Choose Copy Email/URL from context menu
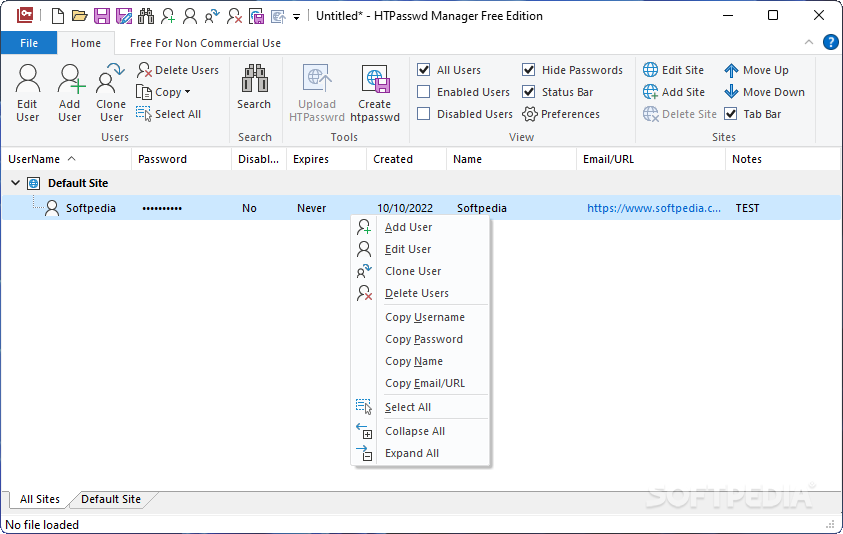The width and height of the screenshot is (843, 534). point(420,383)
